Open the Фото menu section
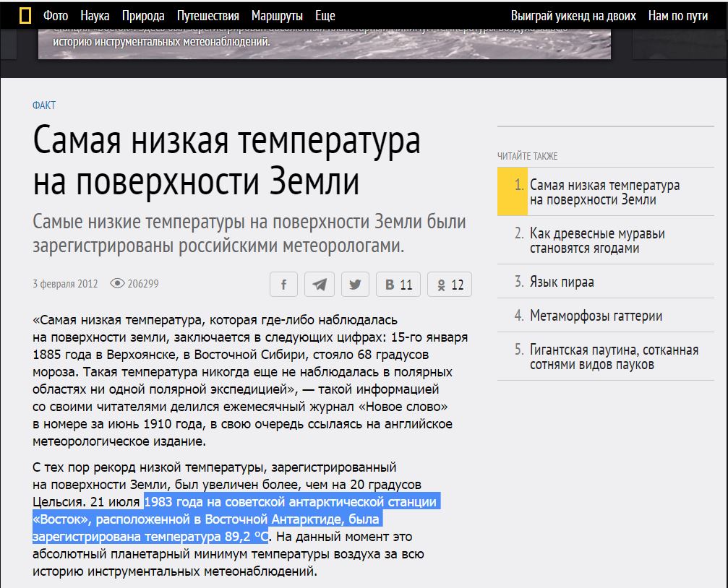This screenshot has height=588, width=728. [56, 16]
